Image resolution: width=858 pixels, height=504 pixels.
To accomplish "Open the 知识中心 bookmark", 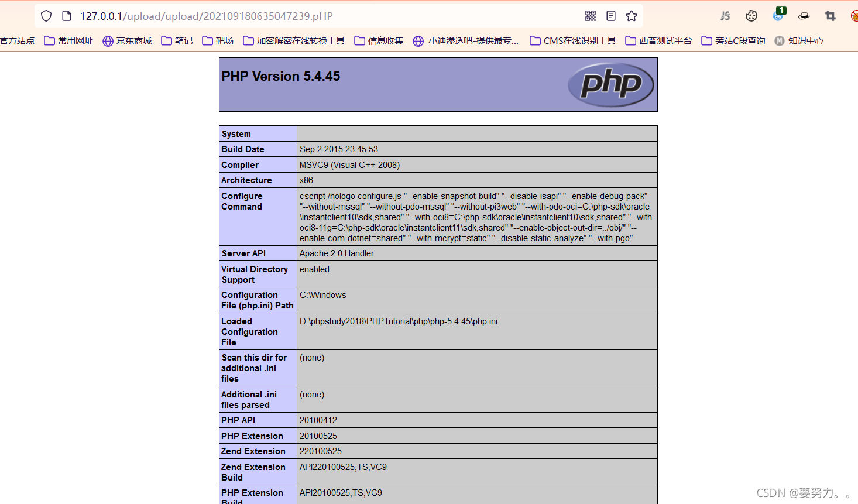I will pyautogui.click(x=799, y=40).
